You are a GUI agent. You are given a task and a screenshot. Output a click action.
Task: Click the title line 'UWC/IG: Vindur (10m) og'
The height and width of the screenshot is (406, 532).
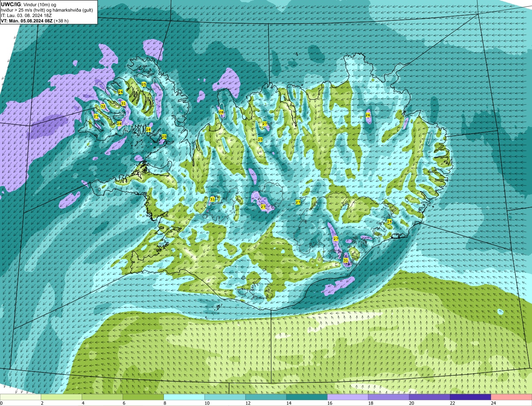28,4
